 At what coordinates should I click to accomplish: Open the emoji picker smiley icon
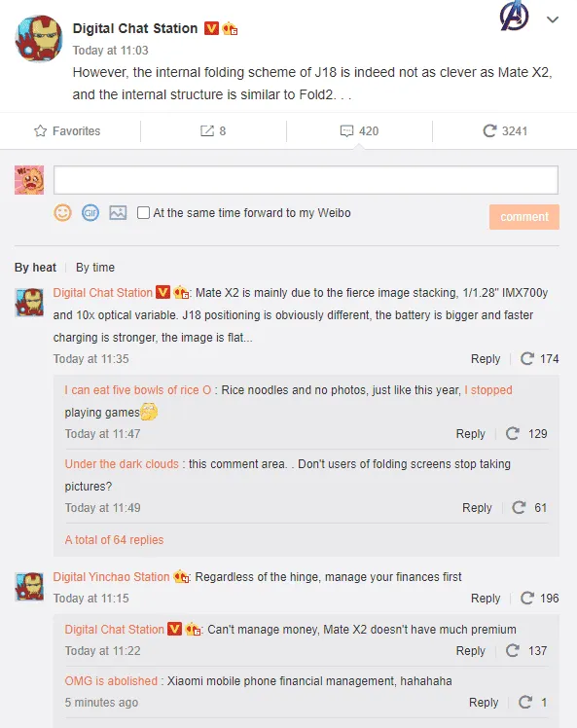(62, 212)
